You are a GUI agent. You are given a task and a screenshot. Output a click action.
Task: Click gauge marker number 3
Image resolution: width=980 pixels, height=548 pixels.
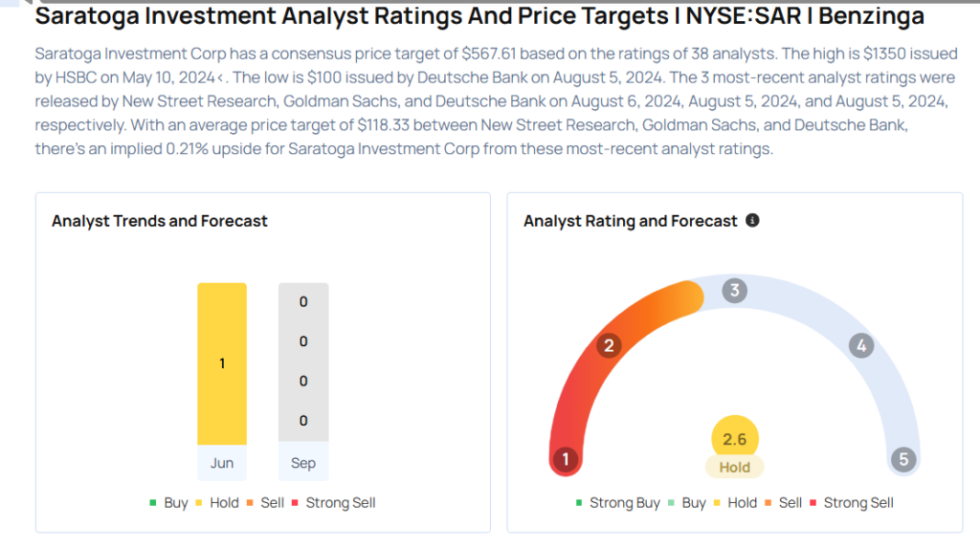(734, 291)
